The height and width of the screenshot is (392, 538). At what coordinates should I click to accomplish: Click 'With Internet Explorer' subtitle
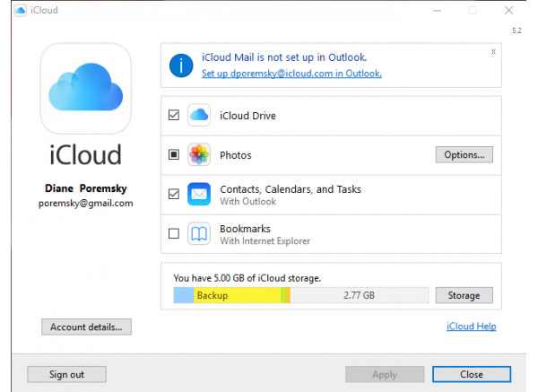point(265,241)
